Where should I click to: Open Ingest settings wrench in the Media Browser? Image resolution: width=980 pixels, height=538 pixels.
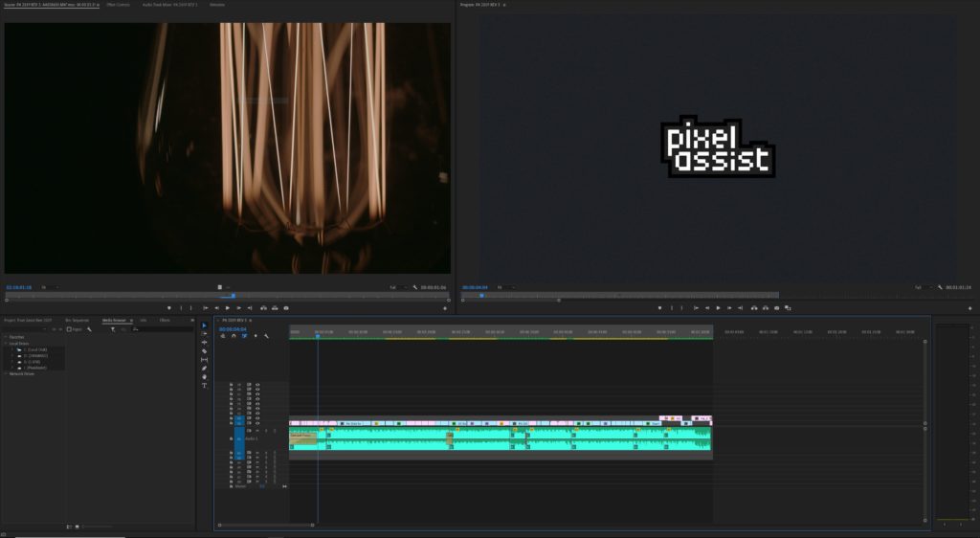point(89,329)
